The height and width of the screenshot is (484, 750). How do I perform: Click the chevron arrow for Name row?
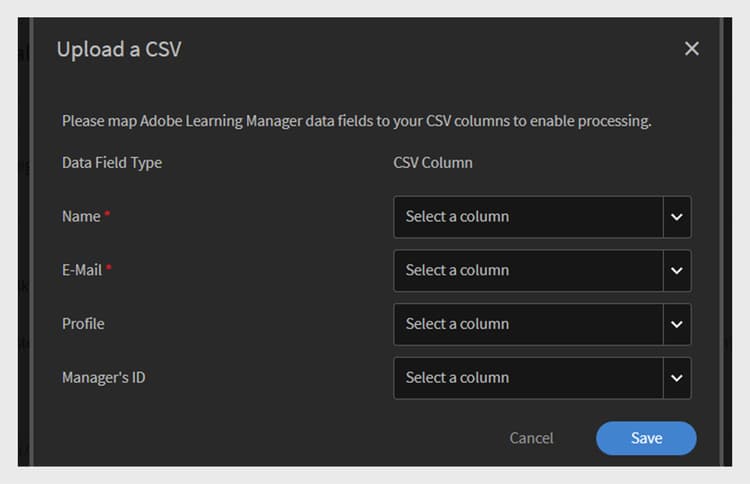click(x=677, y=217)
